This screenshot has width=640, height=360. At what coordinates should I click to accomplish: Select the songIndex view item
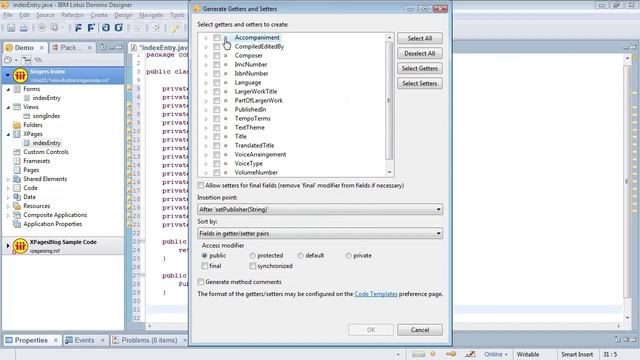(46, 116)
